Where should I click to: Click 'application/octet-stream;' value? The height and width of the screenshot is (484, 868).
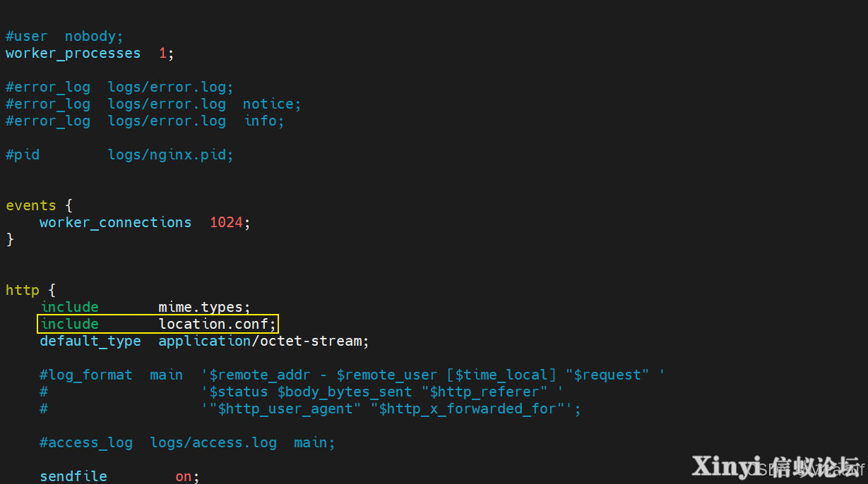click(x=263, y=341)
